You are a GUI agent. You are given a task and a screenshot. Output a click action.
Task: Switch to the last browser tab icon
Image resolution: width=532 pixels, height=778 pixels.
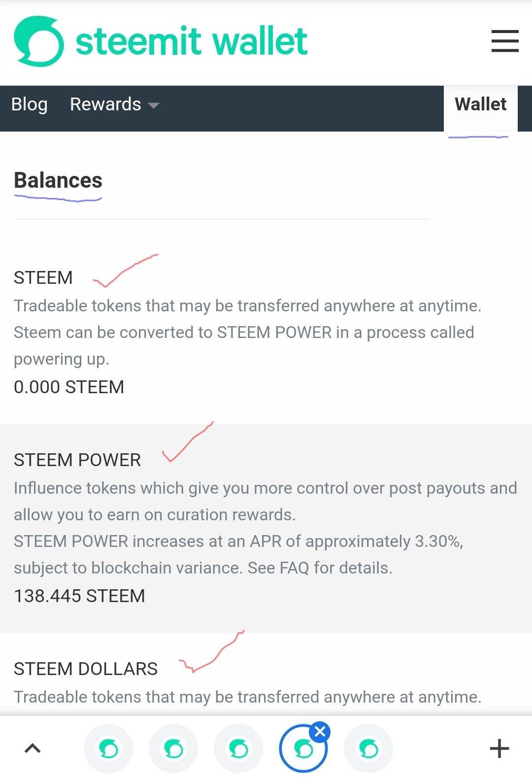pyautogui.click(x=368, y=749)
